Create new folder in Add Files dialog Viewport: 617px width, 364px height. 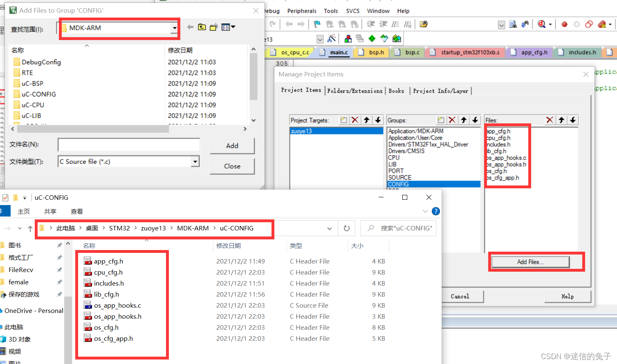point(213,27)
